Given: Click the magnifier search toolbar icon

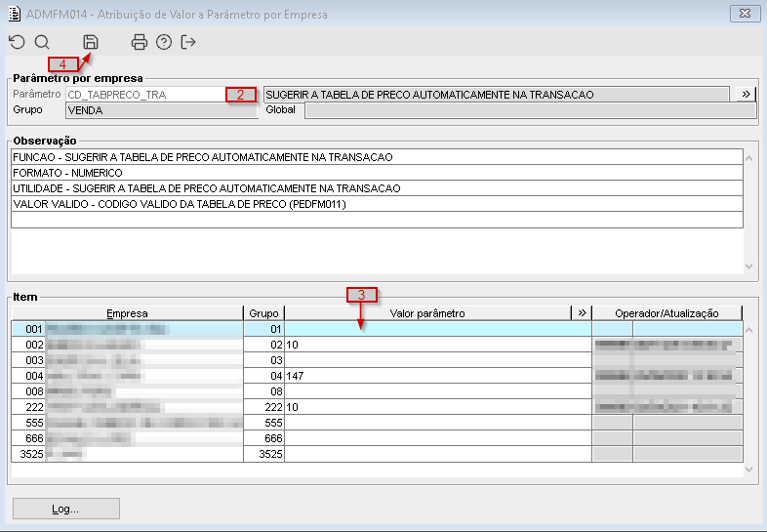Looking at the screenshot, I should click(42, 42).
